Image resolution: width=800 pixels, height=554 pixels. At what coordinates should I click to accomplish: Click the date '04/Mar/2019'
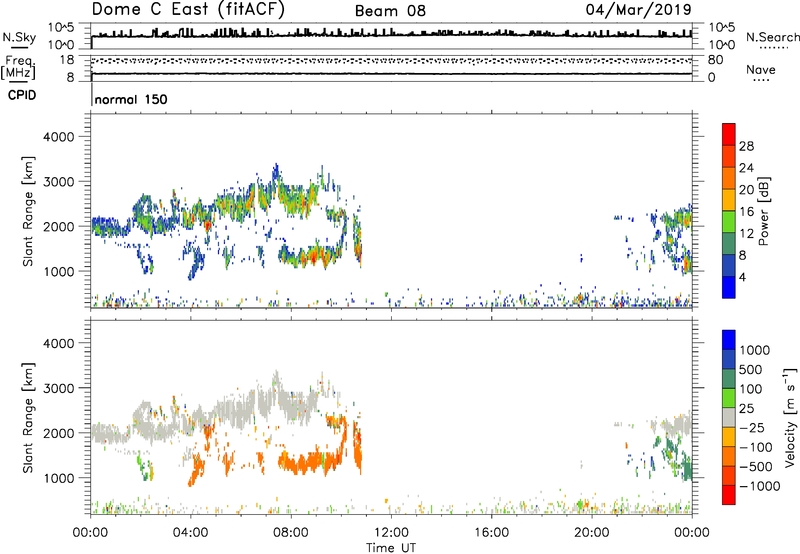click(x=638, y=10)
